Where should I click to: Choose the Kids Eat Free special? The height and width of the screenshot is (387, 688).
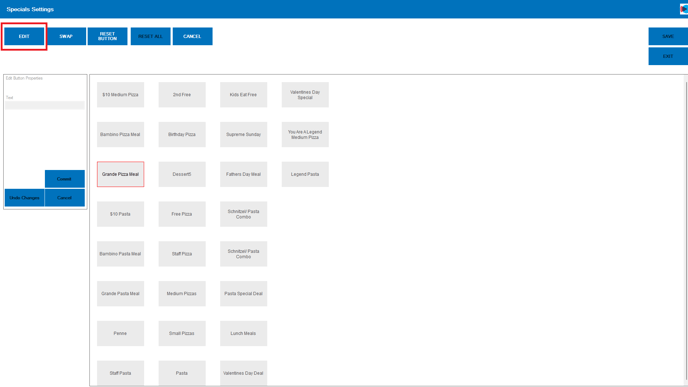click(x=244, y=95)
